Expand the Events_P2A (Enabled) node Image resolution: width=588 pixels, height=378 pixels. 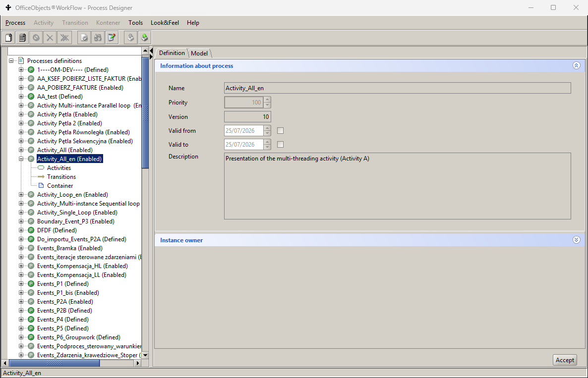click(21, 302)
